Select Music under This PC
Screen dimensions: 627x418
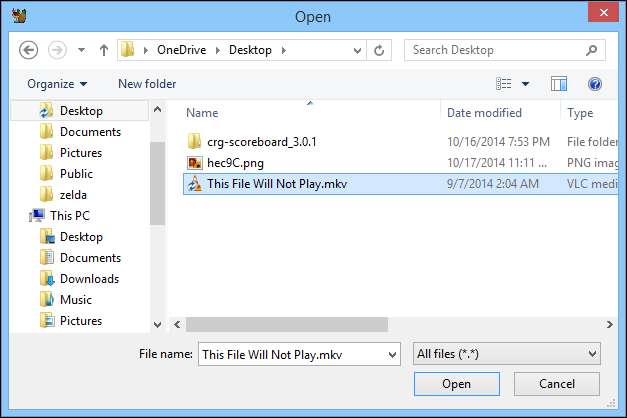(x=66, y=300)
